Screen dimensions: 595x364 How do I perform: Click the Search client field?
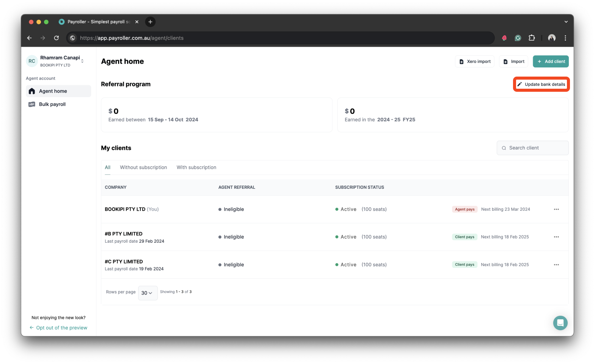point(532,148)
